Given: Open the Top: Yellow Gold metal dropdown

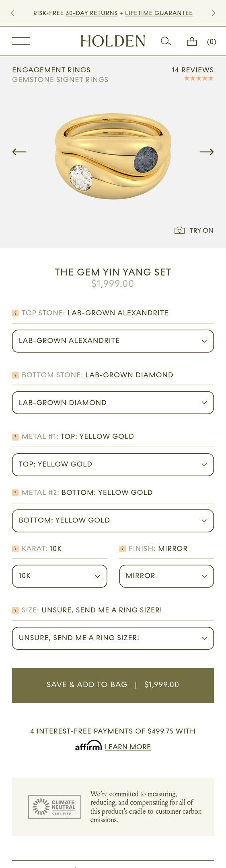Looking at the screenshot, I should pos(113,465).
